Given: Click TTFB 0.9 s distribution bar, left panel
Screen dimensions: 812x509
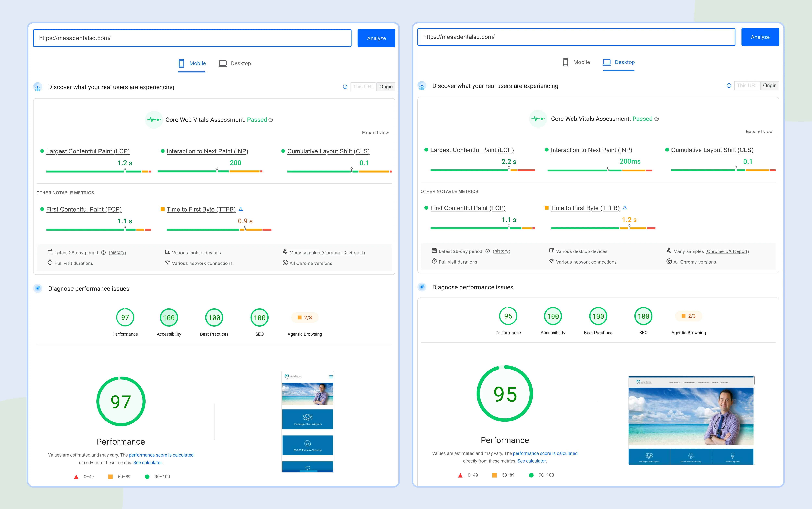Looking at the screenshot, I should tap(219, 230).
